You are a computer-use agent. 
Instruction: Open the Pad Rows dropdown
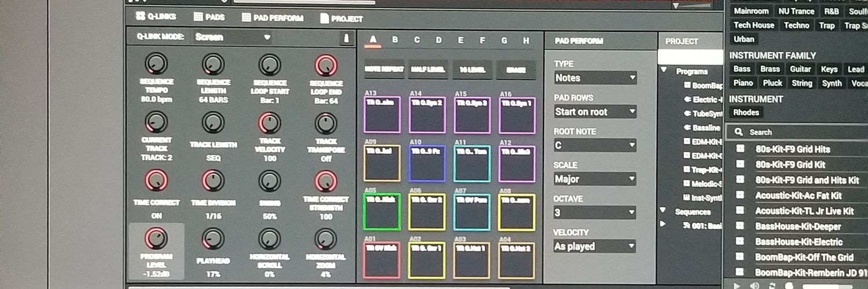(595, 112)
